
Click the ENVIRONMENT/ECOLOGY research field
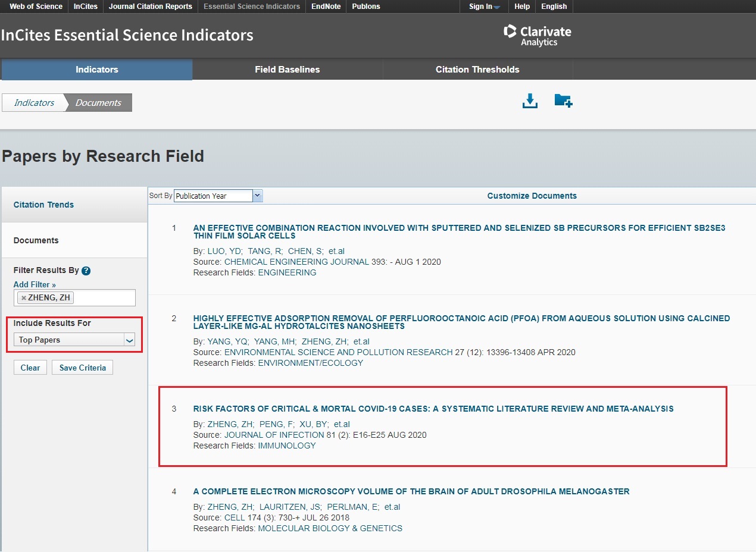[311, 363]
